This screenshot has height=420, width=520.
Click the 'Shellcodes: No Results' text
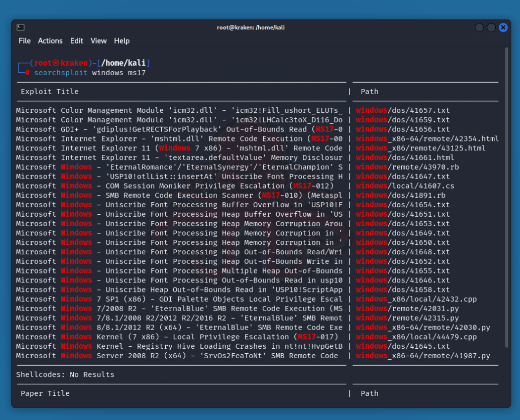[x=65, y=374]
